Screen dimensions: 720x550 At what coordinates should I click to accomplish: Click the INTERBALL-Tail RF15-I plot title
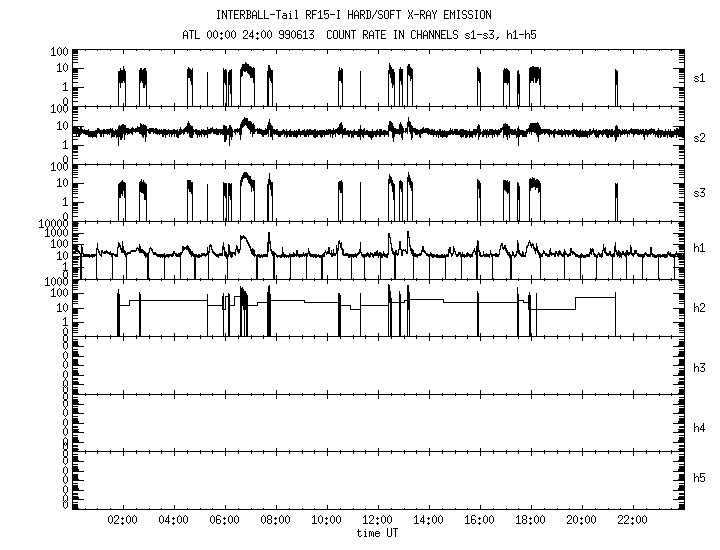point(354,15)
